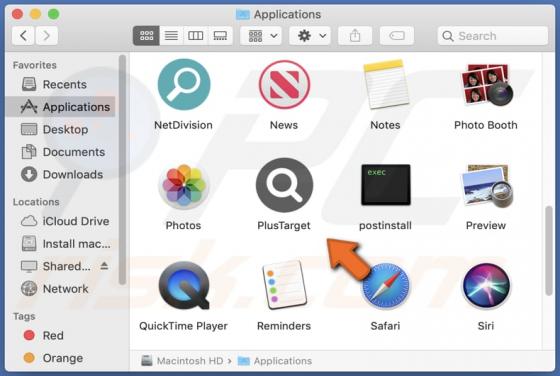Select the Preview app icon
Screen dimensions: 560x376
click(486, 185)
